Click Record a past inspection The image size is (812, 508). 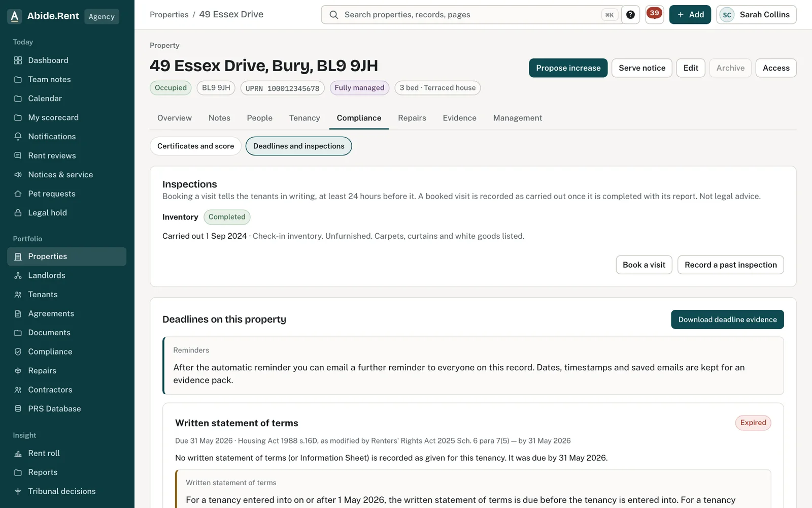(731, 265)
